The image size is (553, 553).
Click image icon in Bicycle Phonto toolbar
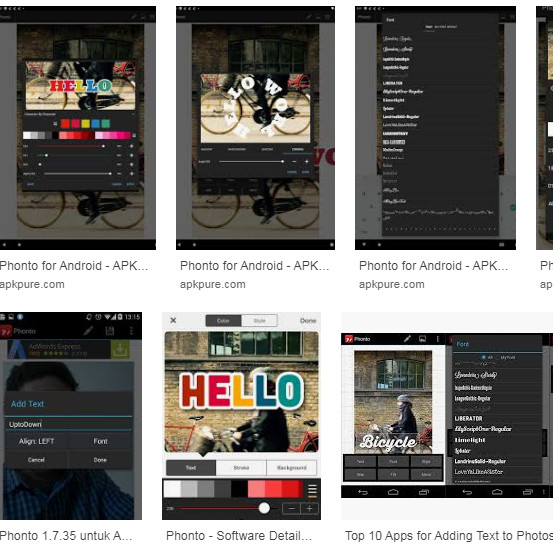pos(423,339)
